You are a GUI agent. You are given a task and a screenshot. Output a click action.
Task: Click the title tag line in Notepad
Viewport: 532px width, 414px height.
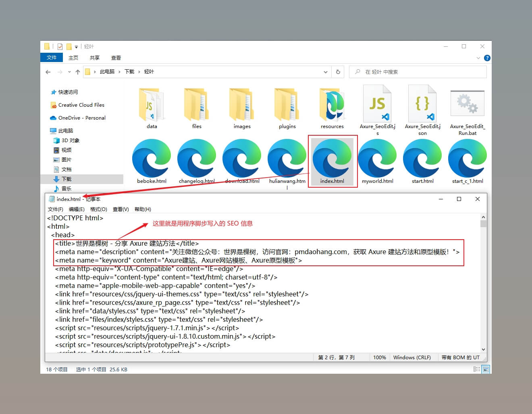tap(127, 243)
